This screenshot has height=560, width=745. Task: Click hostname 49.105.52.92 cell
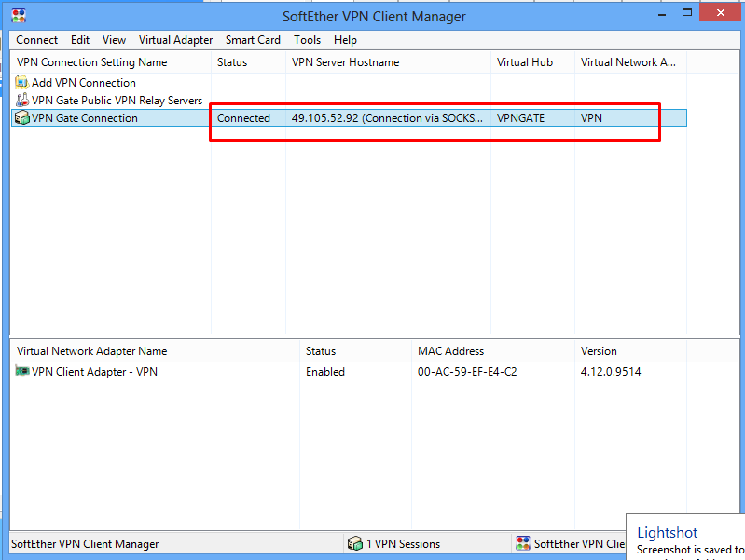pyautogui.click(x=387, y=117)
